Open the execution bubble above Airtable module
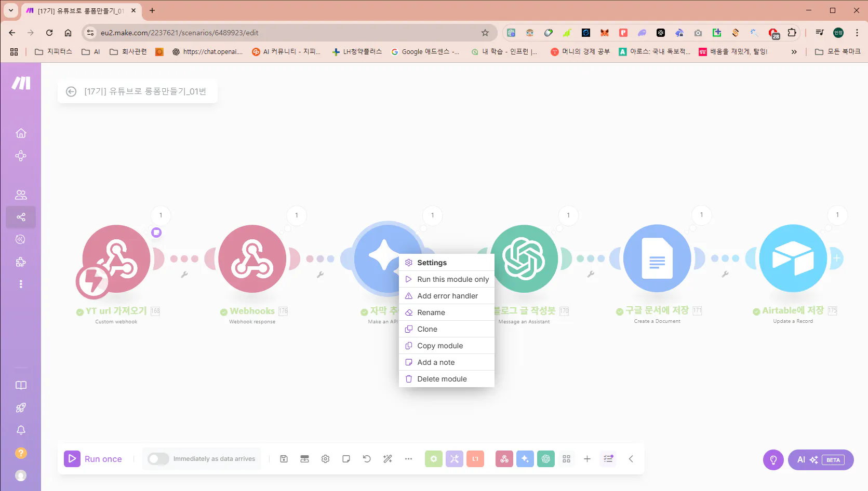Image resolution: width=868 pixels, height=491 pixels. pyautogui.click(x=837, y=215)
